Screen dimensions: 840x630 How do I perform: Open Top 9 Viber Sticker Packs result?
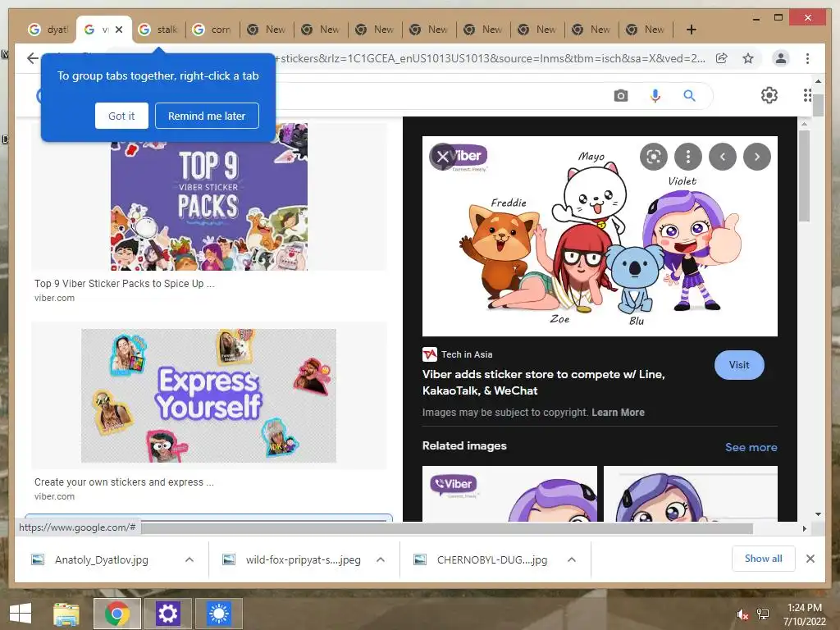coord(125,283)
